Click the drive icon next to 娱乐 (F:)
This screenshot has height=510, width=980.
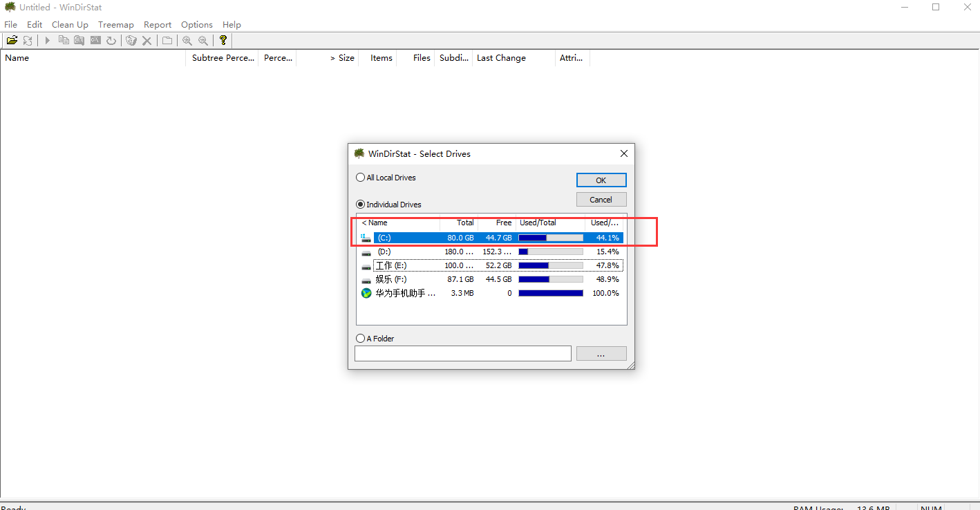[x=366, y=280]
